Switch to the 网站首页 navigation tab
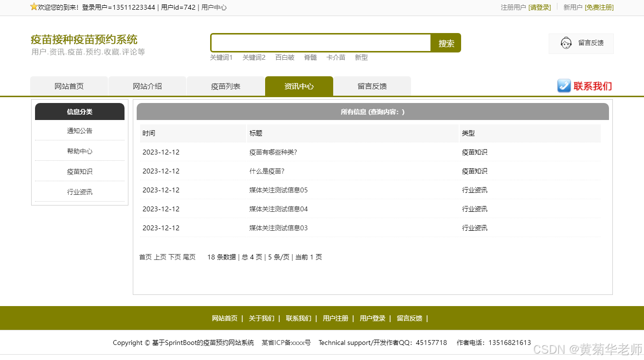Image resolution: width=644 pixels, height=360 pixels. (69, 86)
